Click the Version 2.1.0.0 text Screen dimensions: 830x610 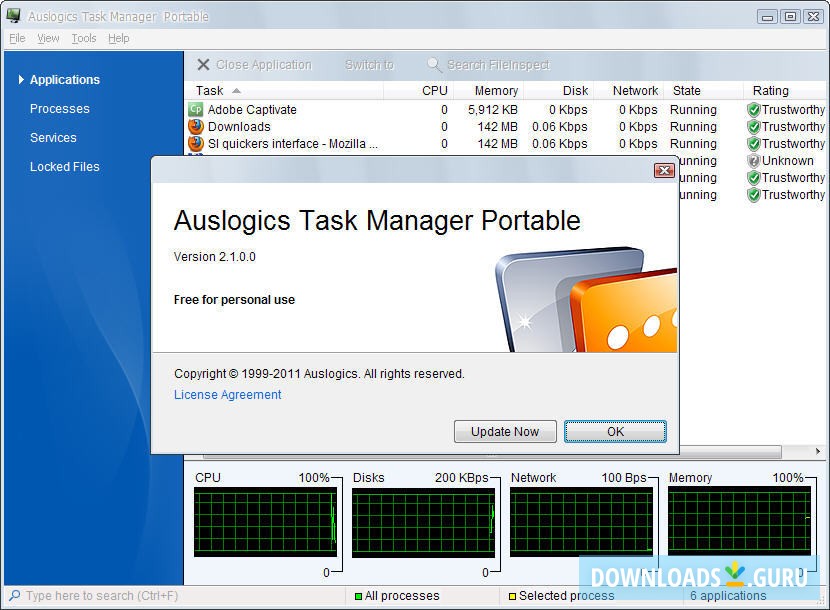click(214, 257)
